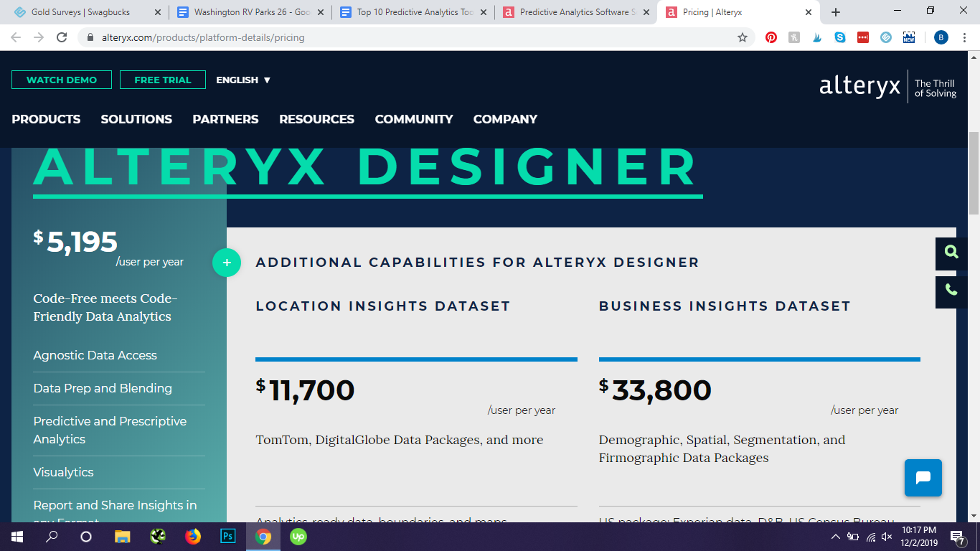This screenshot has width=980, height=551.
Task: Go forward to the next page
Action: (x=39, y=37)
